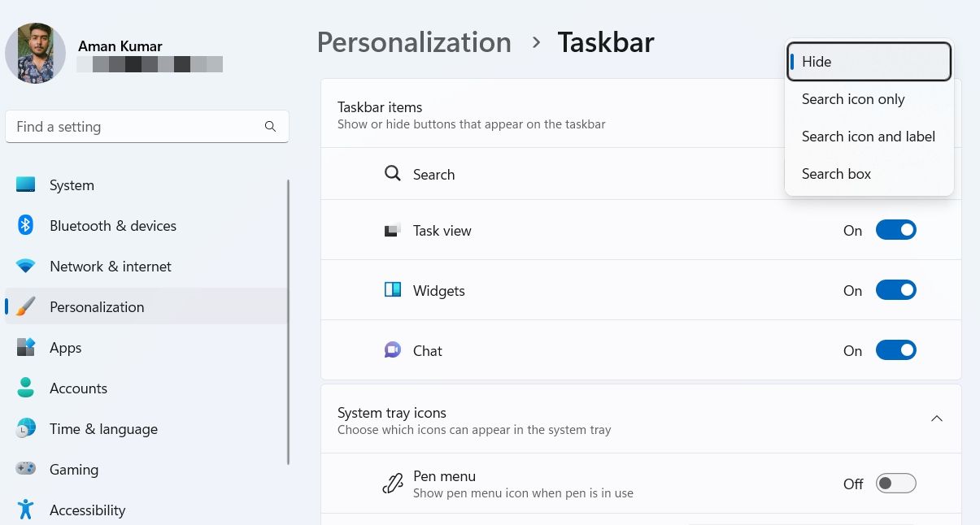Select the Gaming controller icon
The height and width of the screenshot is (525, 980).
tap(25, 469)
